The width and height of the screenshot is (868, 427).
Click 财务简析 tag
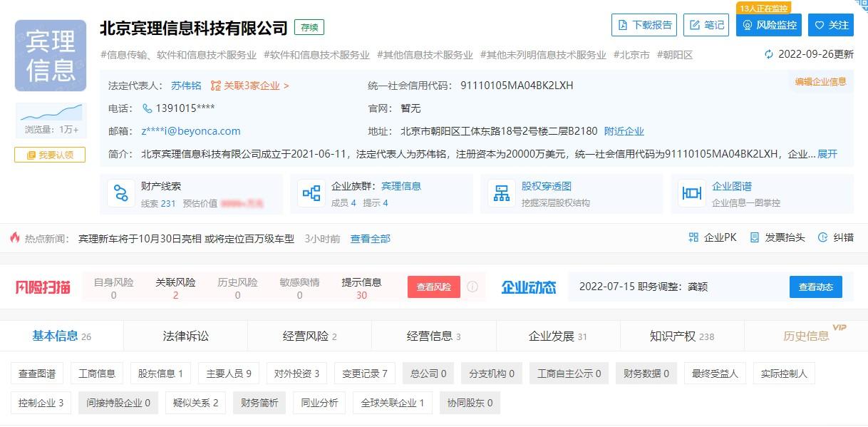tap(259, 403)
